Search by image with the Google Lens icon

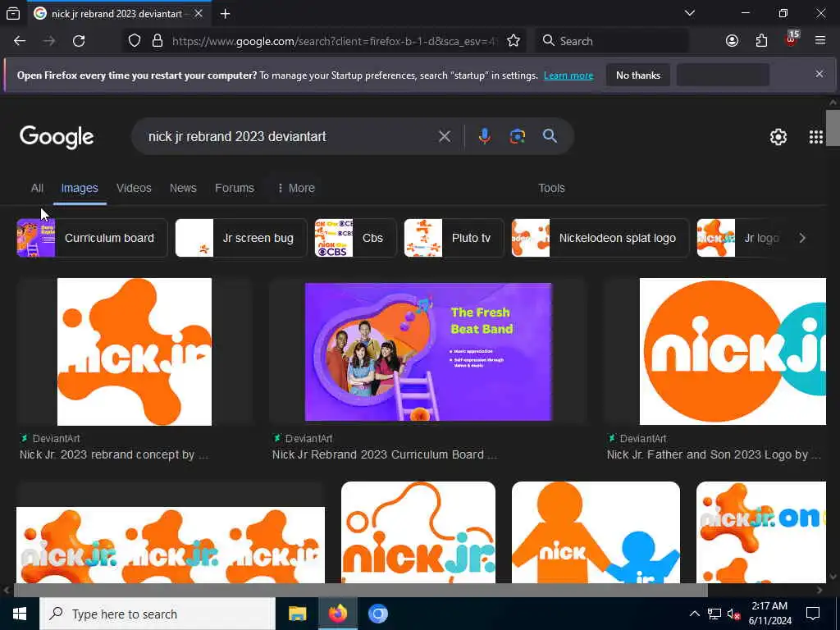pyautogui.click(x=517, y=136)
